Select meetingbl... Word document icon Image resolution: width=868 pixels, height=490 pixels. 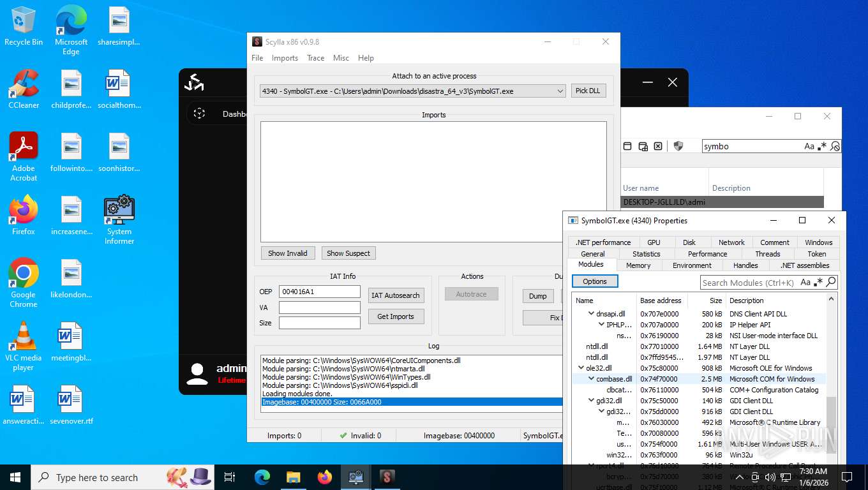[x=71, y=342]
